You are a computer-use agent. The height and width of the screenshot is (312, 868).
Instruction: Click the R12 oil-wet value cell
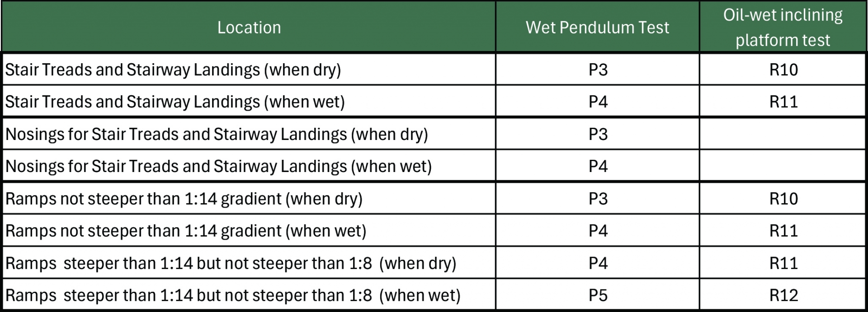coord(783,296)
